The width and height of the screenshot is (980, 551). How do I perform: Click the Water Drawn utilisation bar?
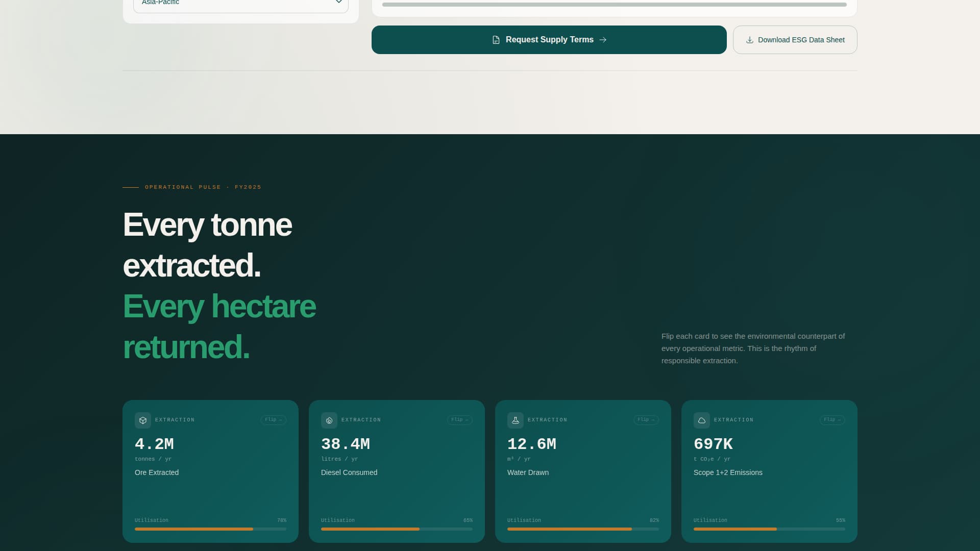tap(583, 529)
